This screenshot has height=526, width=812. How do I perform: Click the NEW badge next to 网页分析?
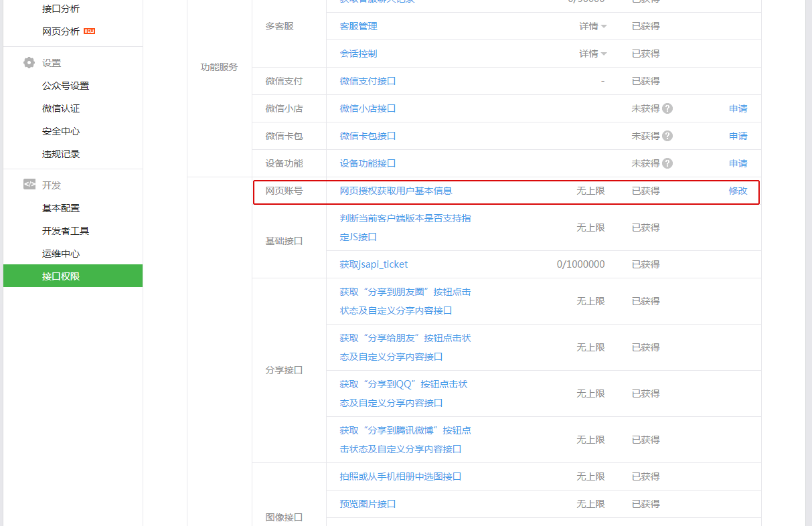click(89, 31)
